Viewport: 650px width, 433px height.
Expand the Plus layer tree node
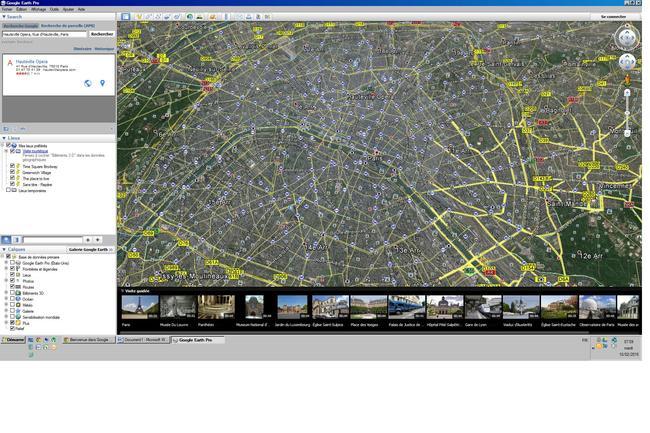pyautogui.click(x=6, y=322)
